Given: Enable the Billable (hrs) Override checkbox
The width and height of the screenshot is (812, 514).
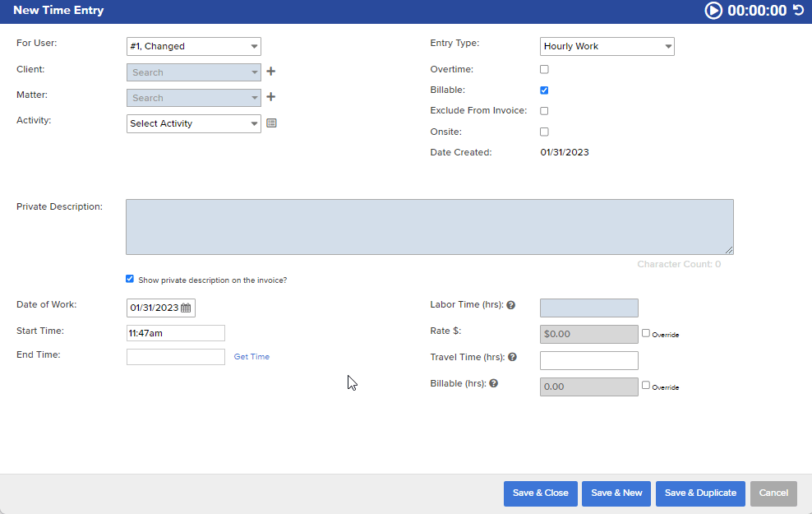Looking at the screenshot, I should click(646, 385).
